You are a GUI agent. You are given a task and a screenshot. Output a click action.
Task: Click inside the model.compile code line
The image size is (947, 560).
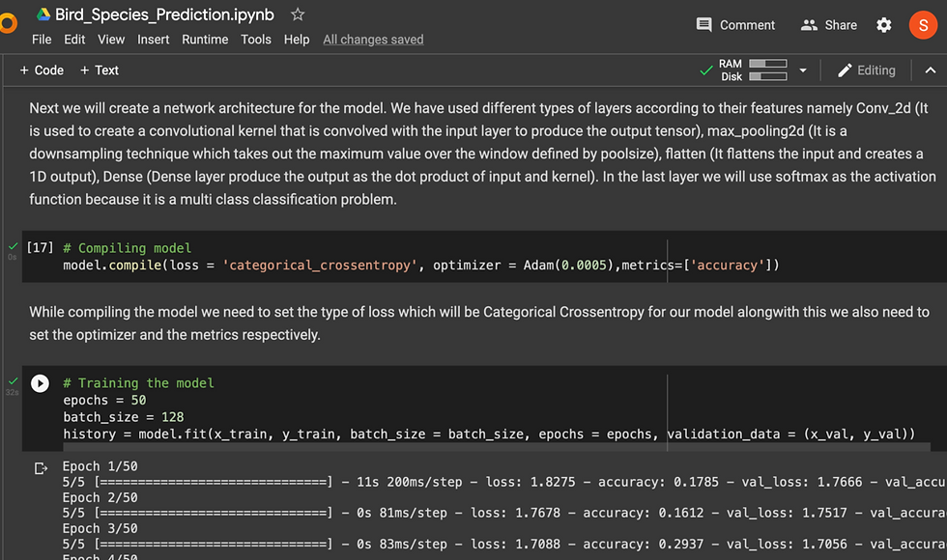point(421,265)
